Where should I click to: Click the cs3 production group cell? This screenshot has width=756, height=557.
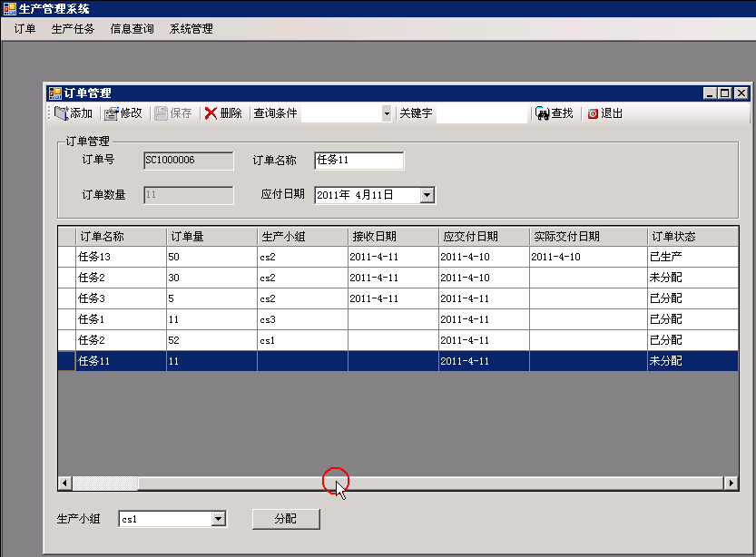pyautogui.click(x=302, y=319)
